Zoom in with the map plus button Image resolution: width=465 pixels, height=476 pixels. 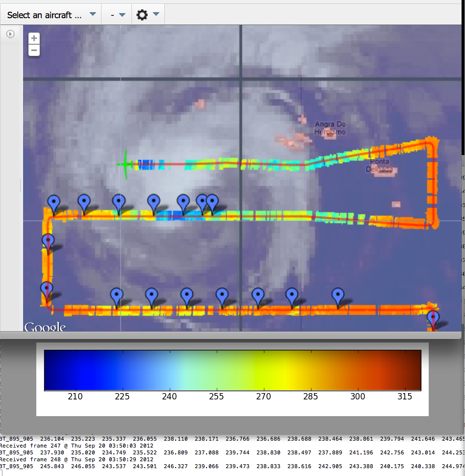pos(34,38)
